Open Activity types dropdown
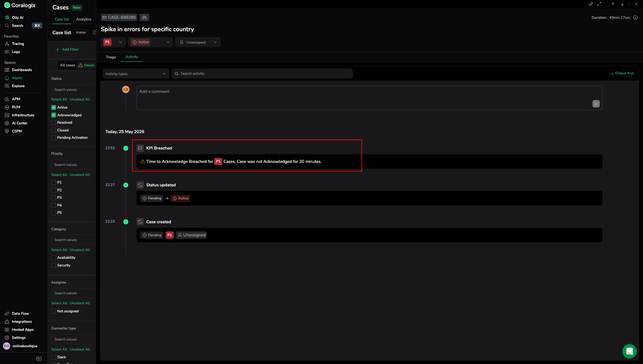The image size is (643, 364). click(x=135, y=74)
